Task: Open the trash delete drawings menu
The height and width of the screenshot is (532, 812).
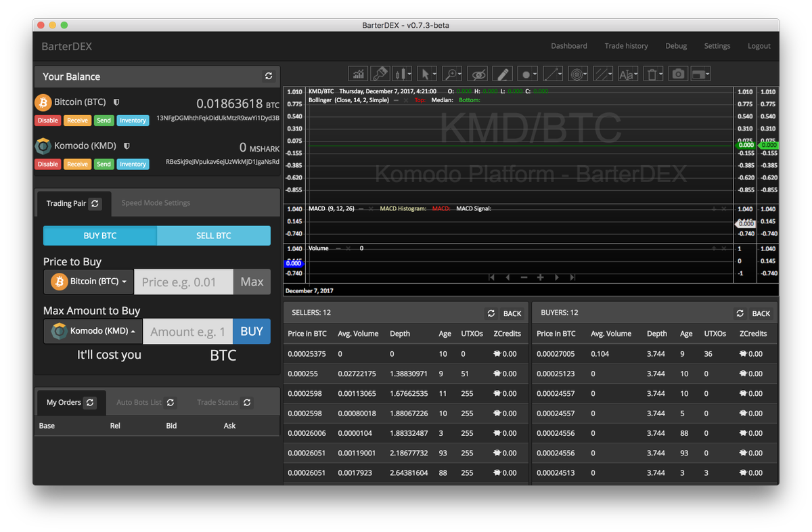Action: click(652, 74)
